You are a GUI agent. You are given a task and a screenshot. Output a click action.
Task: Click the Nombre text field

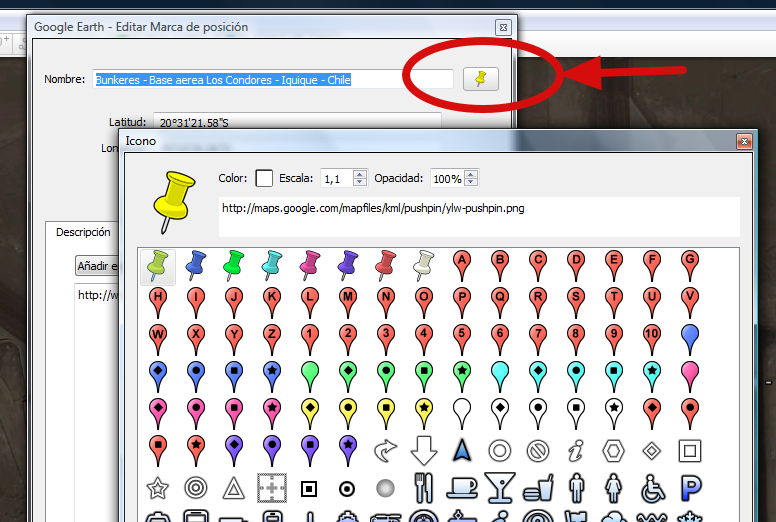pyautogui.click(x=273, y=79)
